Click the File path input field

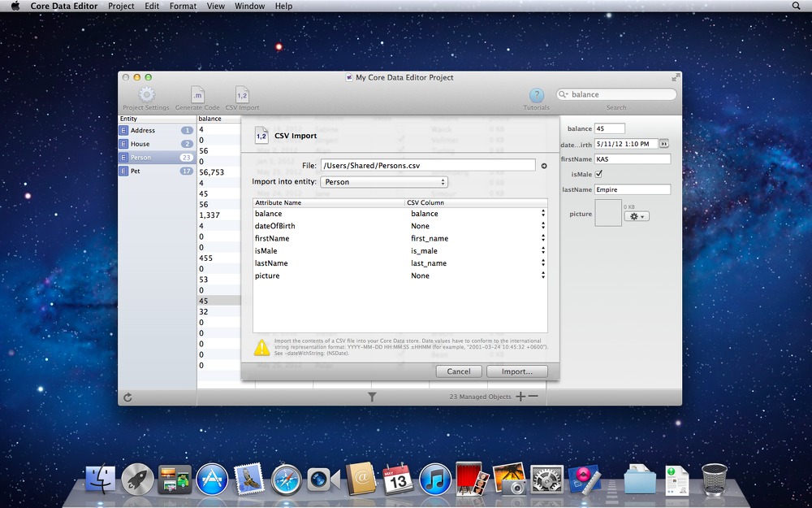coord(428,165)
